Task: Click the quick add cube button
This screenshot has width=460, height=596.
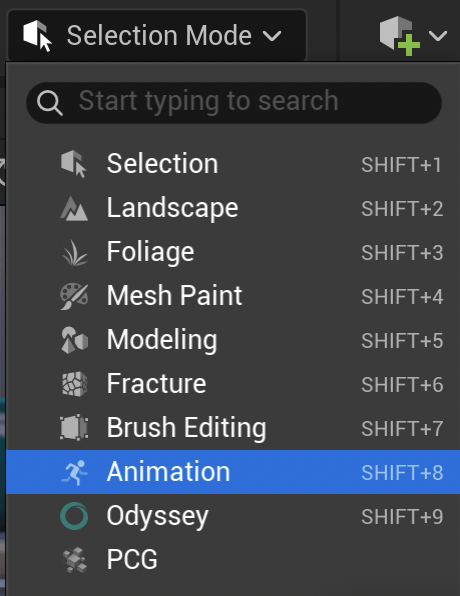Action: click(x=400, y=36)
